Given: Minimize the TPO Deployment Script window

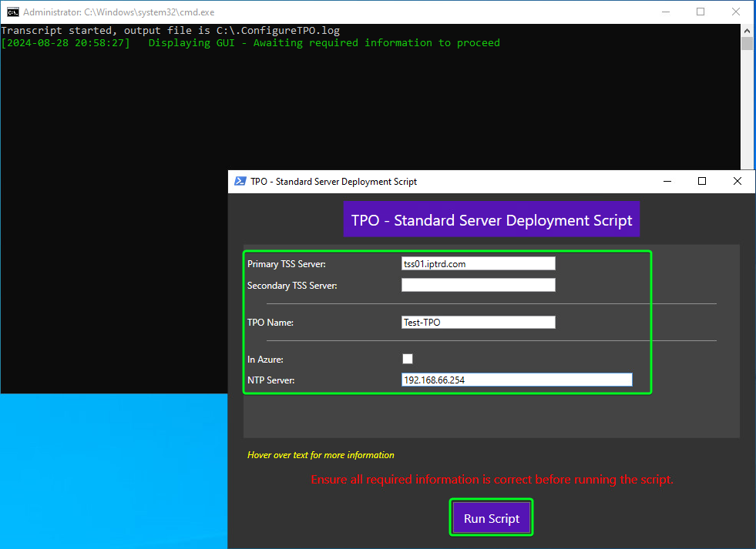Looking at the screenshot, I should pos(667,181).
